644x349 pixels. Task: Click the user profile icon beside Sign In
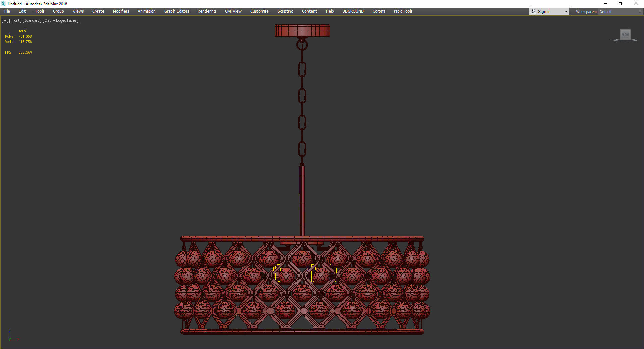coord(534,11)
